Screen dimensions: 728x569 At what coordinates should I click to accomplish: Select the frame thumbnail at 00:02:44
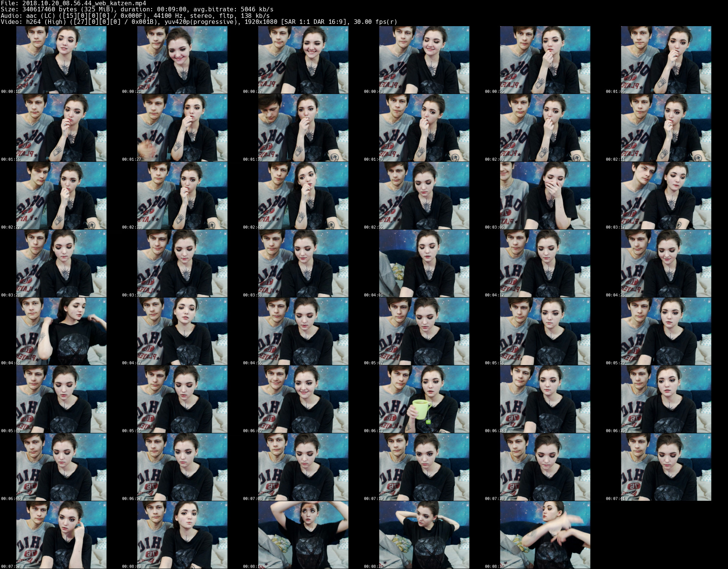303,196
